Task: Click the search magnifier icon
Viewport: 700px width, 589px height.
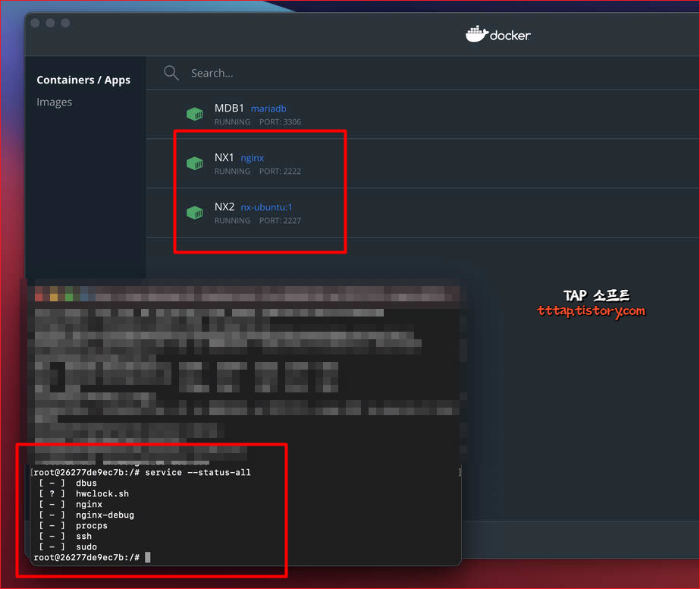Action: (x=171, y=72)
